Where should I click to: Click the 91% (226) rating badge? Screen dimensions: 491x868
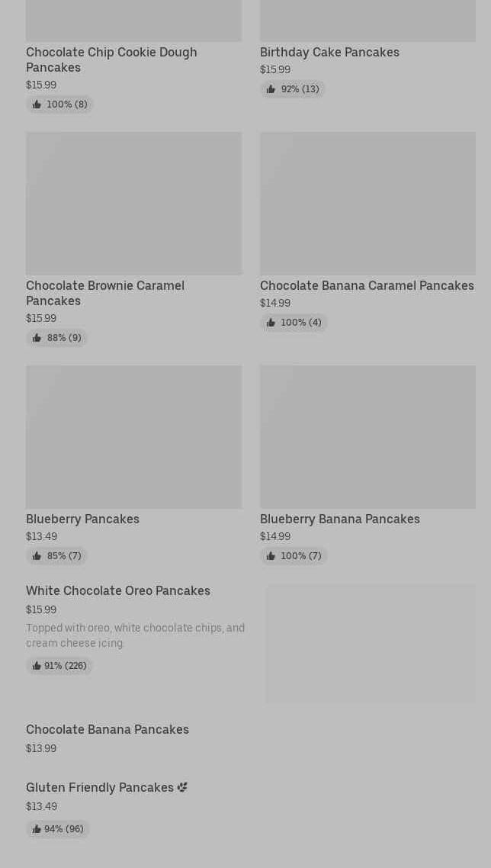tap(59, 666)
